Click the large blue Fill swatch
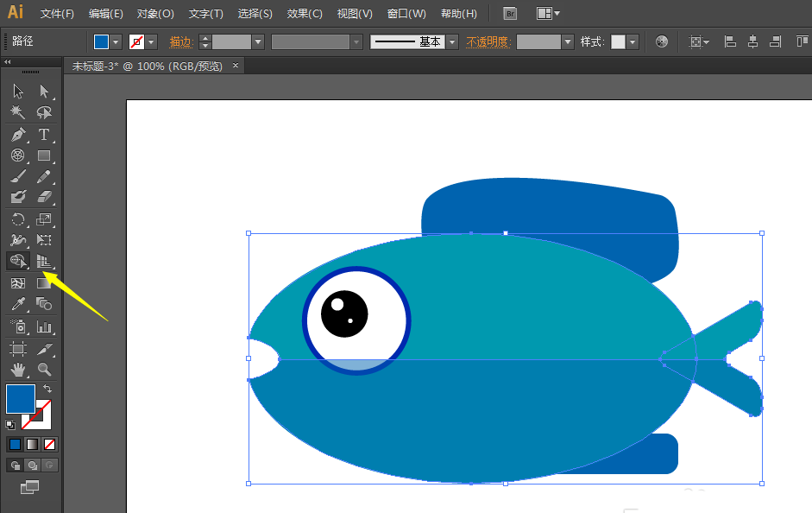 pyautogui.click(x=20, y=398)
